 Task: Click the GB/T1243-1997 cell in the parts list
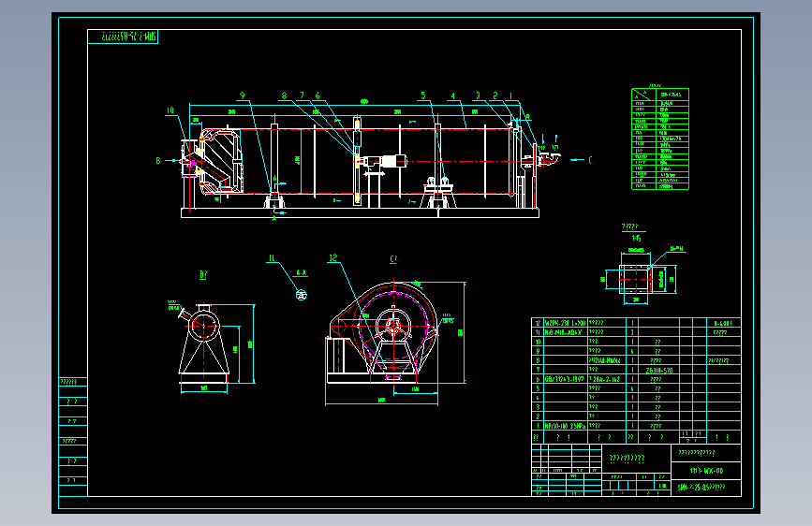pos(565,379)
